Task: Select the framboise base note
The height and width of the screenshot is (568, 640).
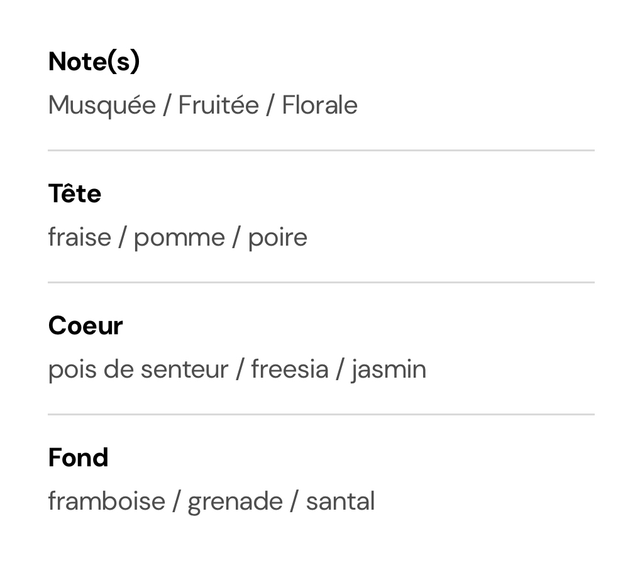Action: (x=107, y=501)
